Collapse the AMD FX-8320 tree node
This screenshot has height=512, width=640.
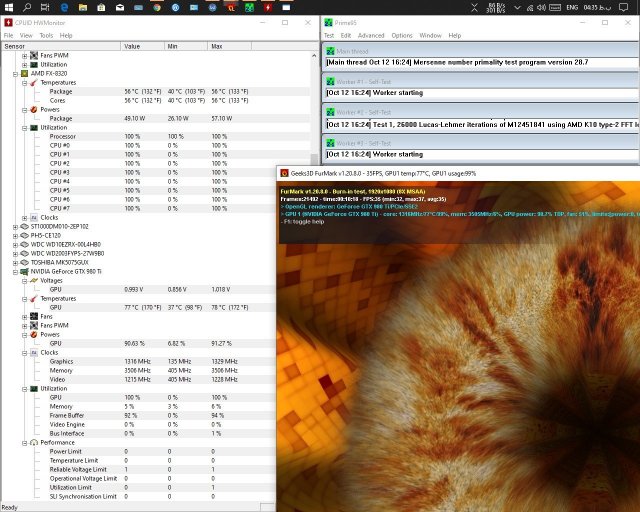(x=14, y=73)
